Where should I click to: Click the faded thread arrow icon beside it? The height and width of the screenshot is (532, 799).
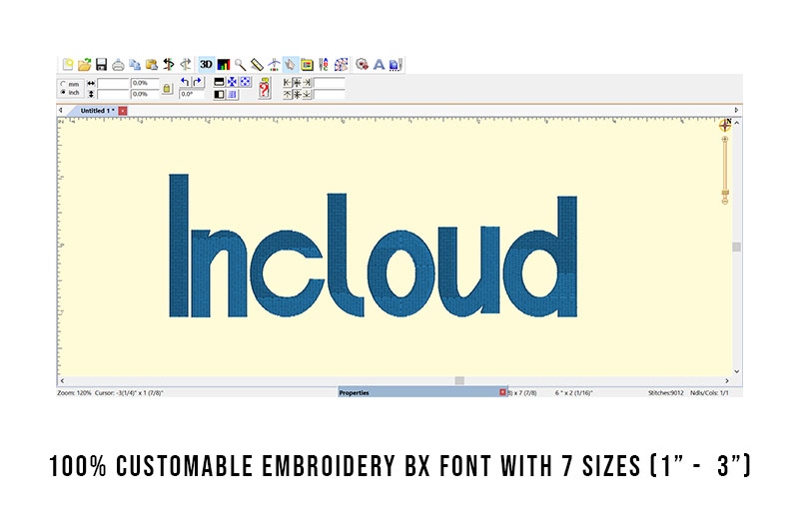[186, 65]
